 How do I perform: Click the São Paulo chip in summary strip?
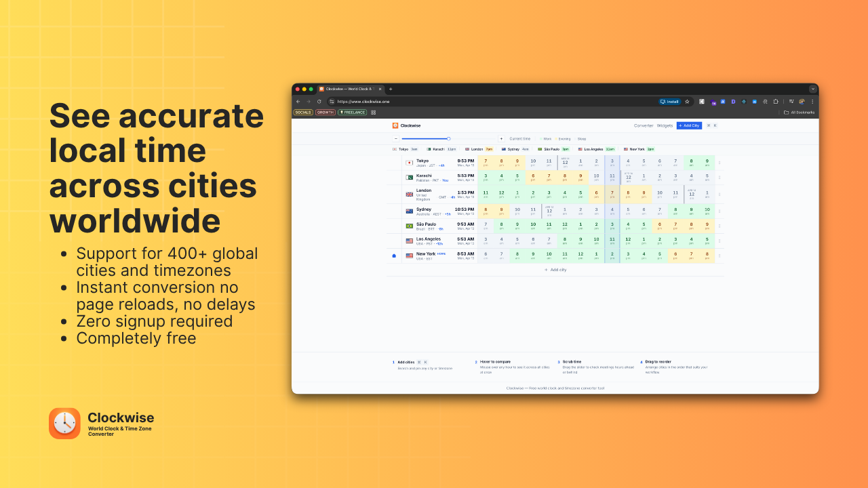click(x=553, y=149)
